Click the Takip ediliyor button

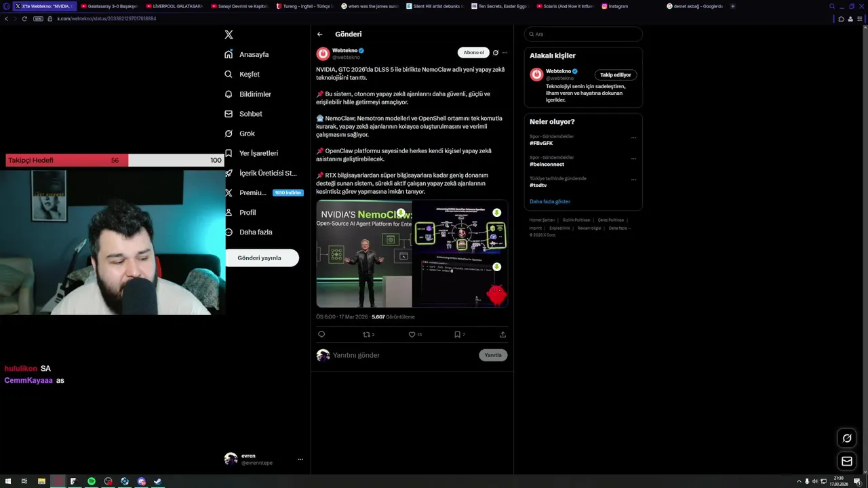click(616, 75)
